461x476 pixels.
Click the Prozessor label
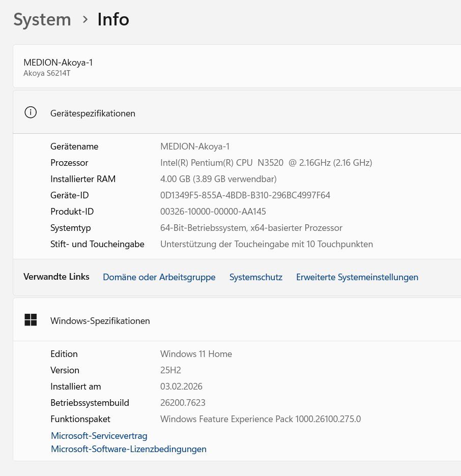click(69, 163)
